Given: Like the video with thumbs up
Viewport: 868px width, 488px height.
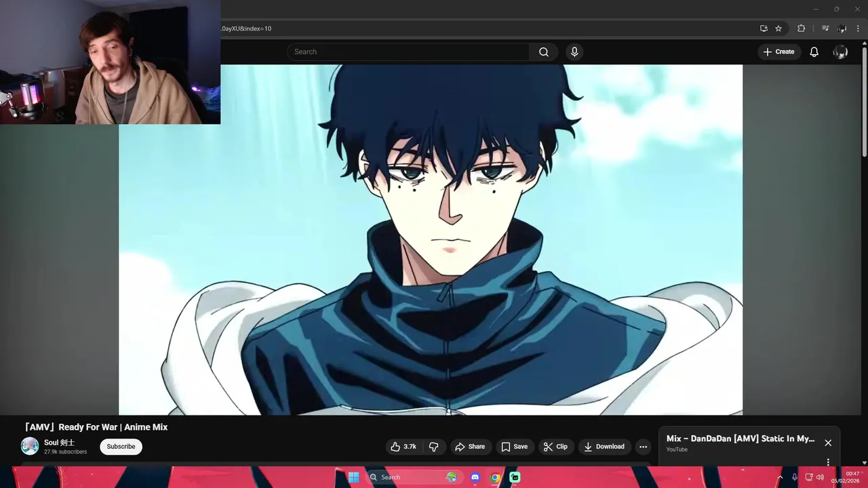Looking at the screenshot, I should point(403,447).
